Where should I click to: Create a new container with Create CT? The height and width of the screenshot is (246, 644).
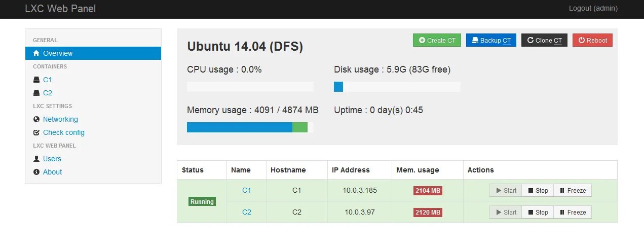tap(437, 40)
